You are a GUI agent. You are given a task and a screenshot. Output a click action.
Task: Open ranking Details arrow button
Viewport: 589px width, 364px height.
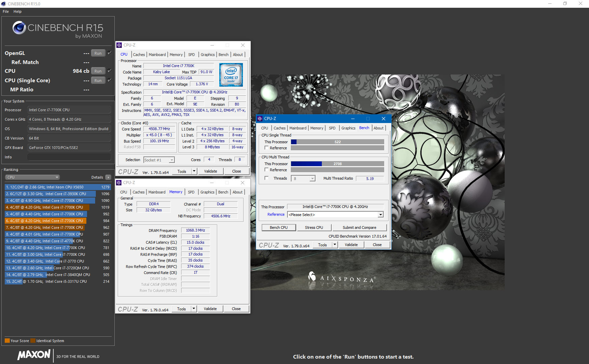pos(108,177)
